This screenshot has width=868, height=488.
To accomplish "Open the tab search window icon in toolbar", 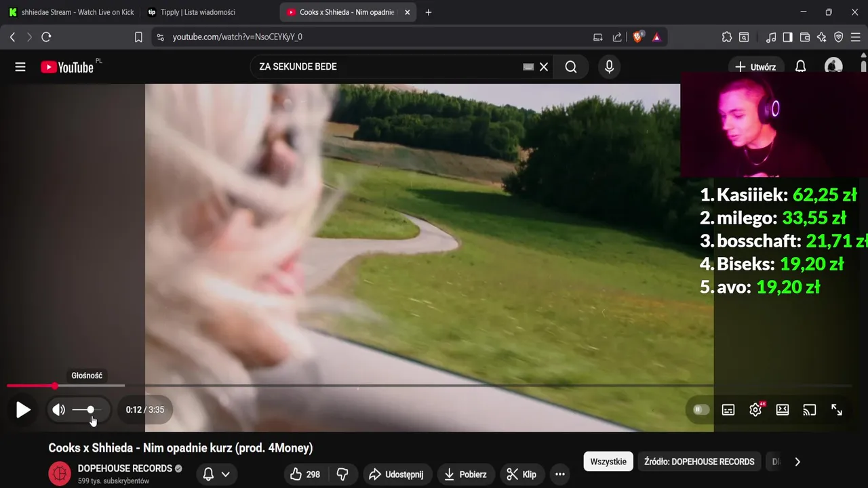I will (744, 37).
